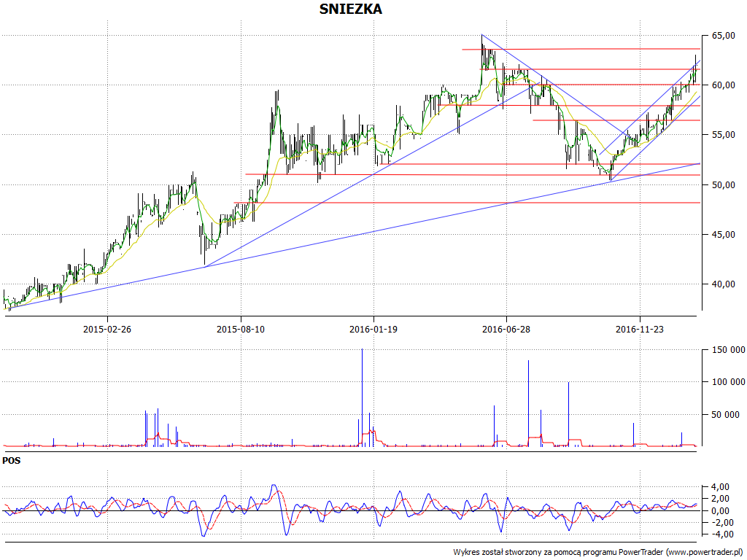Image resolution: width=747 pixels, height=560 pixels.
Task: Click the 100 000 volume axis label
Action: coord(728,382)
